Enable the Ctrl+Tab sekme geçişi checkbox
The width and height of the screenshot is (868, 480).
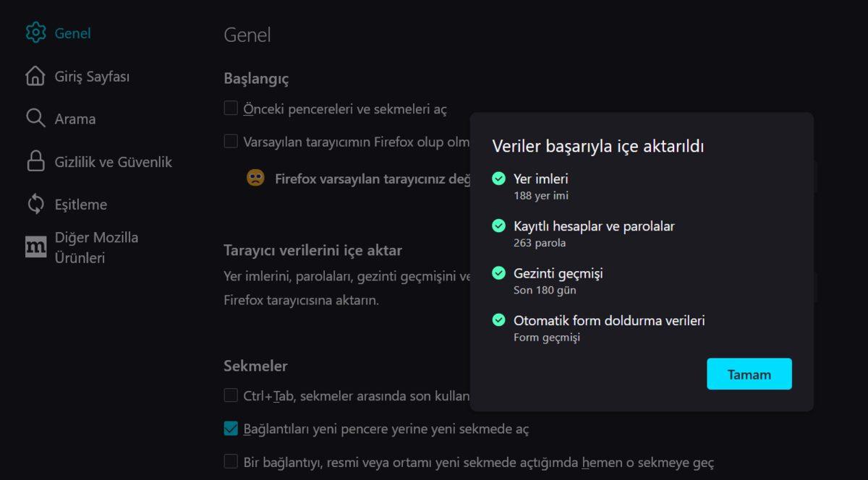point(231,395)
